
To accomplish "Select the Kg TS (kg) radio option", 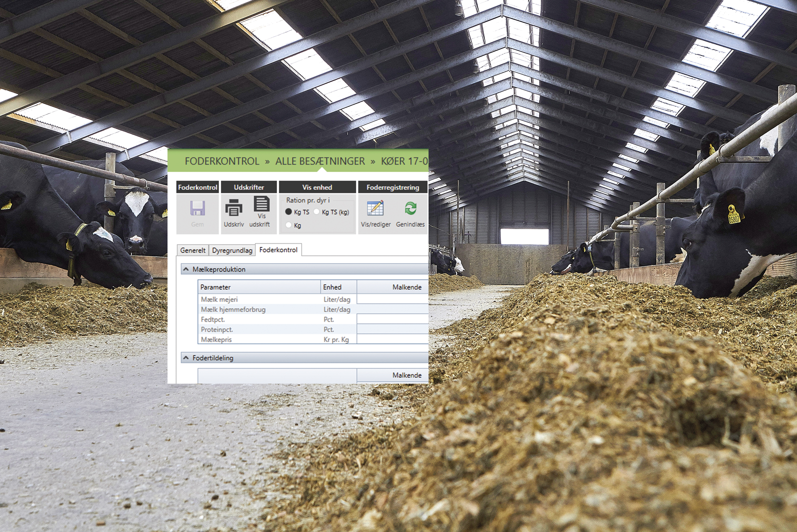I will (317, 212).
